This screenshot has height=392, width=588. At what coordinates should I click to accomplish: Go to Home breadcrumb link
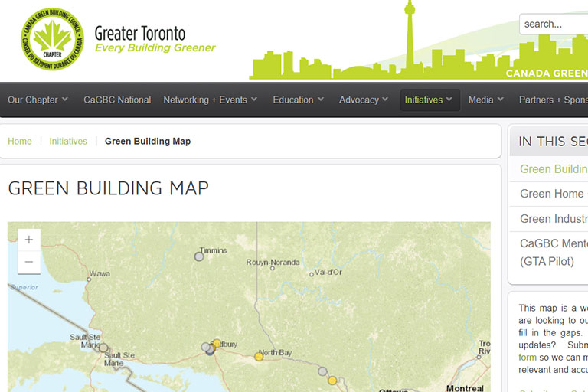pyautogui.click(x=20, y=142)
